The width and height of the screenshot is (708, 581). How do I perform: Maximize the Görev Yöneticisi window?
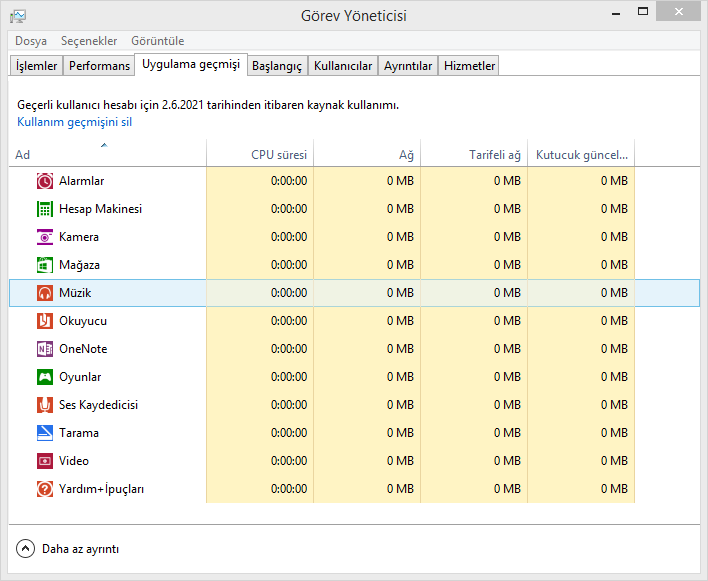click(x=643, y=12)
